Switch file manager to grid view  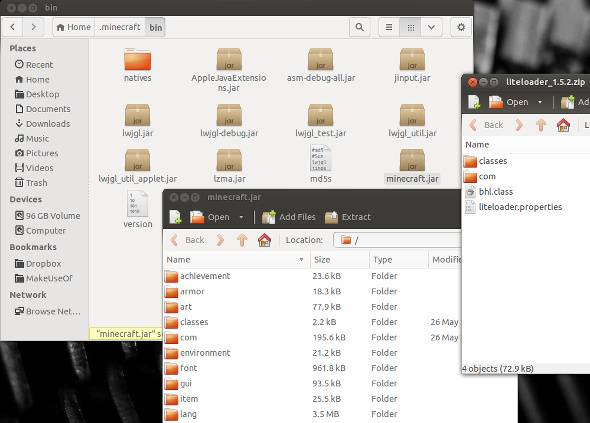tap(411, 27)
